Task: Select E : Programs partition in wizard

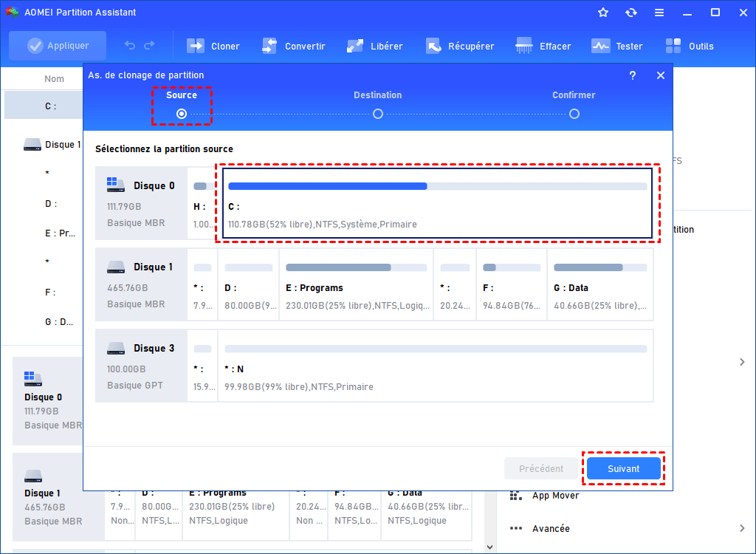Action: [x=357, y=284]
